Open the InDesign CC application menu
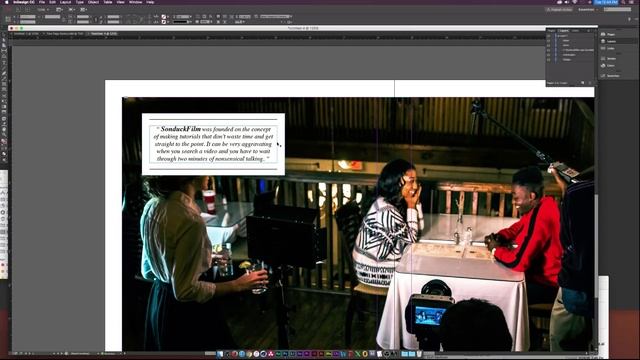 tap(24, 2)
